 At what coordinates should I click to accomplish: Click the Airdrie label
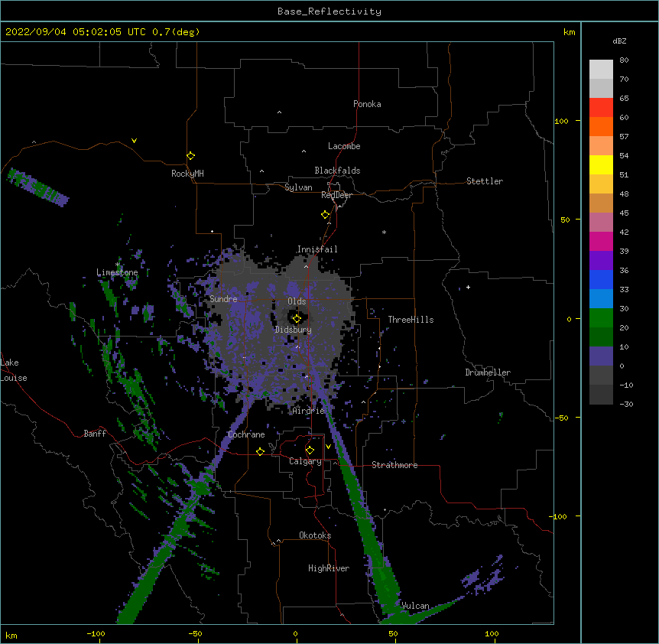(309, 411)
